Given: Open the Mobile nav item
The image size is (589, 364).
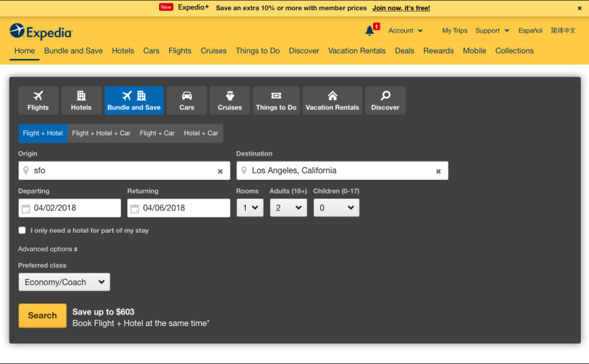Looking at the screenshot, I should [475, 51].
